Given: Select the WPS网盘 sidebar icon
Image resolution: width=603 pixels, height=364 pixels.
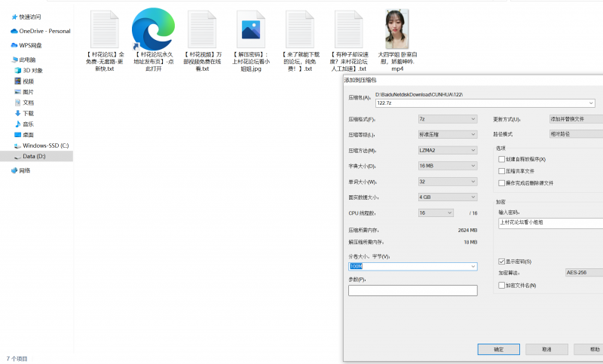Looking at the screenshot, I should 15,45.
